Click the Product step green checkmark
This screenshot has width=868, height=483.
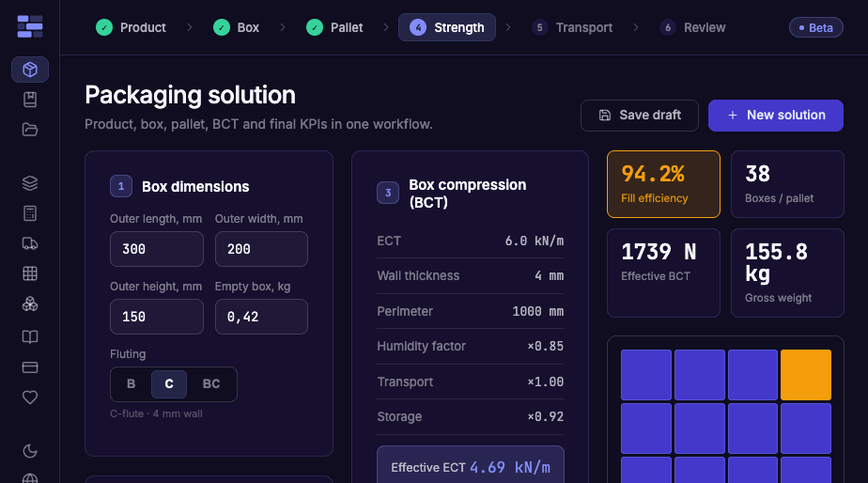(x=104, y=27)
